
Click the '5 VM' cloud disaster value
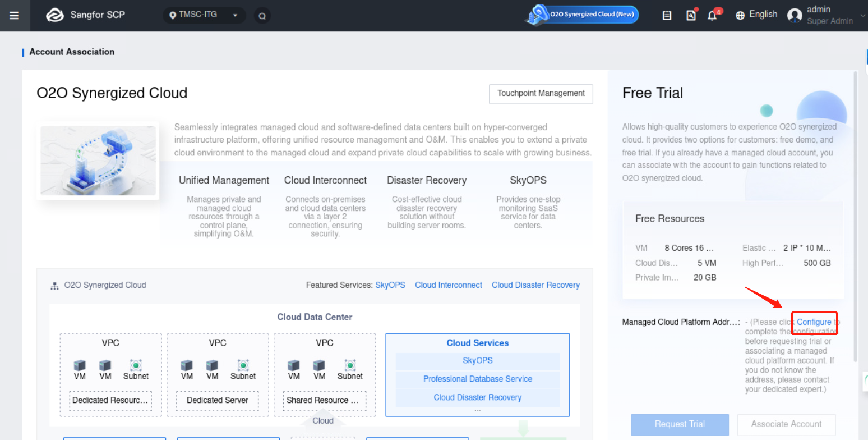tap(707, 263)
